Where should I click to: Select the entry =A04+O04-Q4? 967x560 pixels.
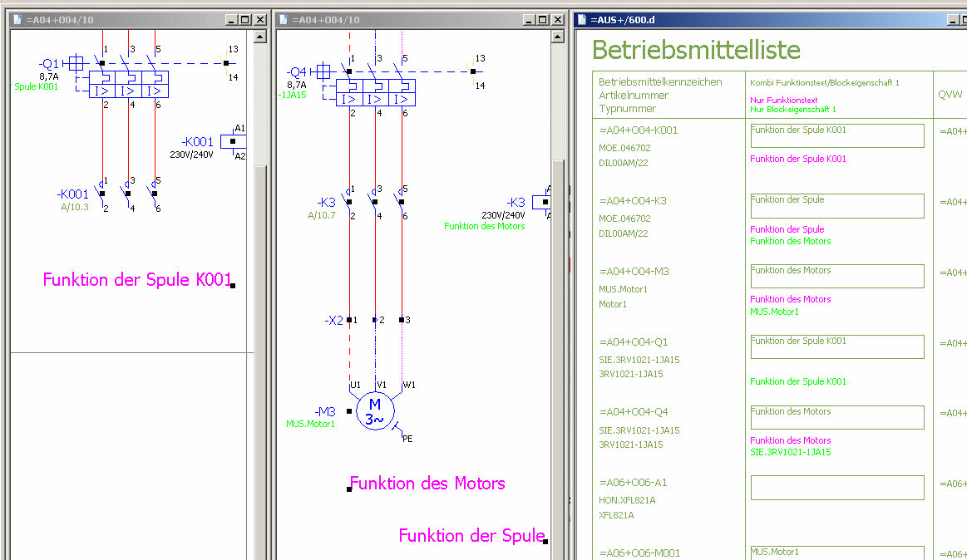634,411
